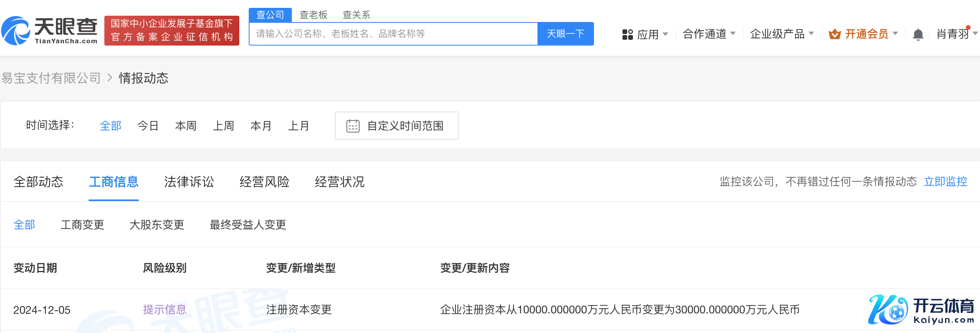Open the 企业级产品 dropdown
The height and width of the screenshot is (333, 980).
[x=781, y=34]
